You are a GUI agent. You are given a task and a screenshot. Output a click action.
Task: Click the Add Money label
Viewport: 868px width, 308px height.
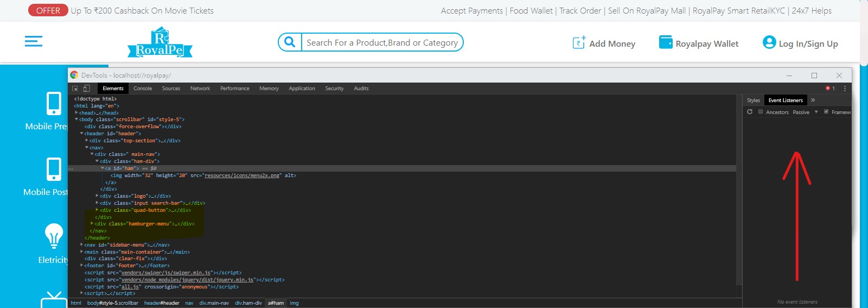coord(612,43)
